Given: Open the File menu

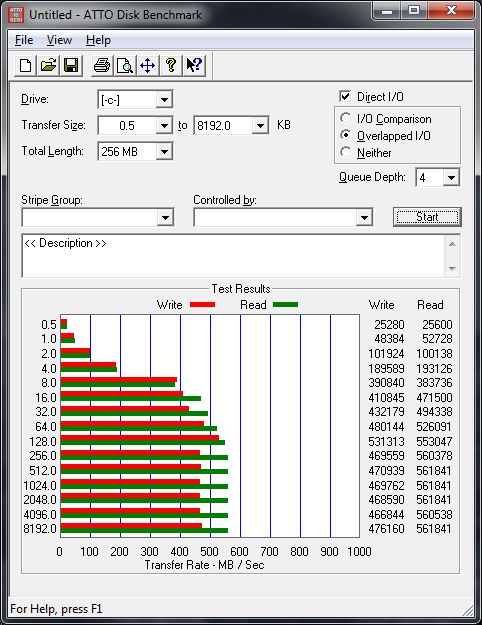Looking at the screenshot, I should [24, 40].
